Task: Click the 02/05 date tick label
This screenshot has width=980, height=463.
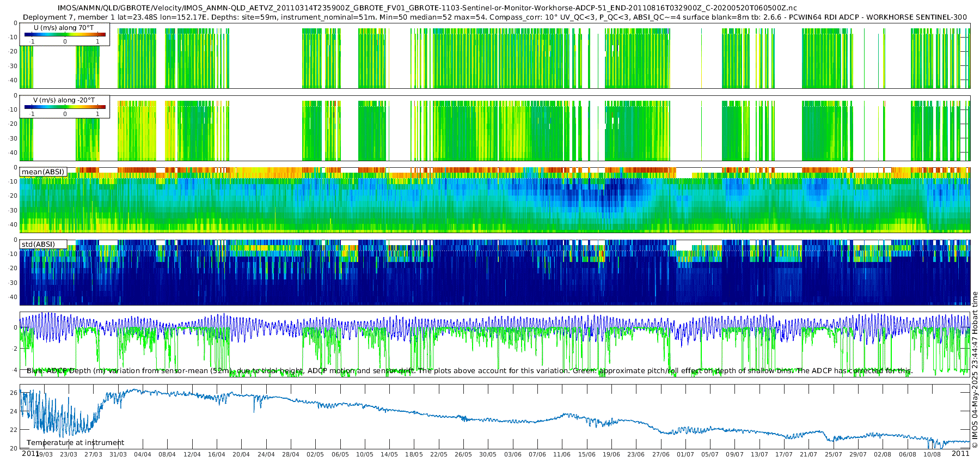Action: click(x=315, y=454)
